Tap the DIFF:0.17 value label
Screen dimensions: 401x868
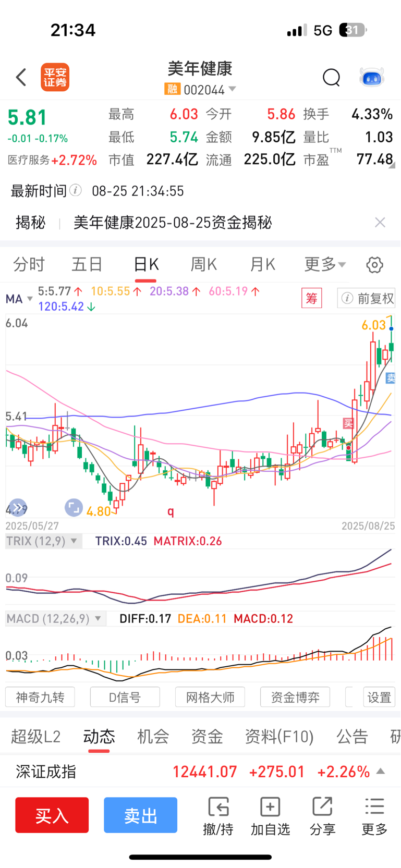[145, 619]
